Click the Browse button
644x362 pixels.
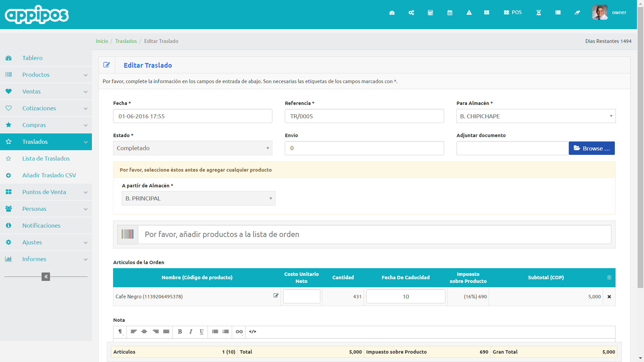click(592, 148)
